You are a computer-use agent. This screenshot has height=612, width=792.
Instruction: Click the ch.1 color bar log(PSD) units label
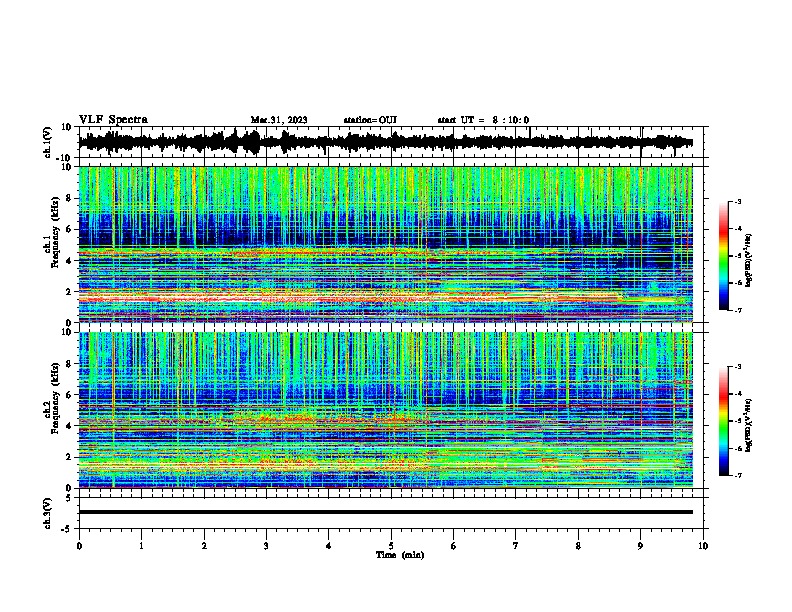coord(749,260)
